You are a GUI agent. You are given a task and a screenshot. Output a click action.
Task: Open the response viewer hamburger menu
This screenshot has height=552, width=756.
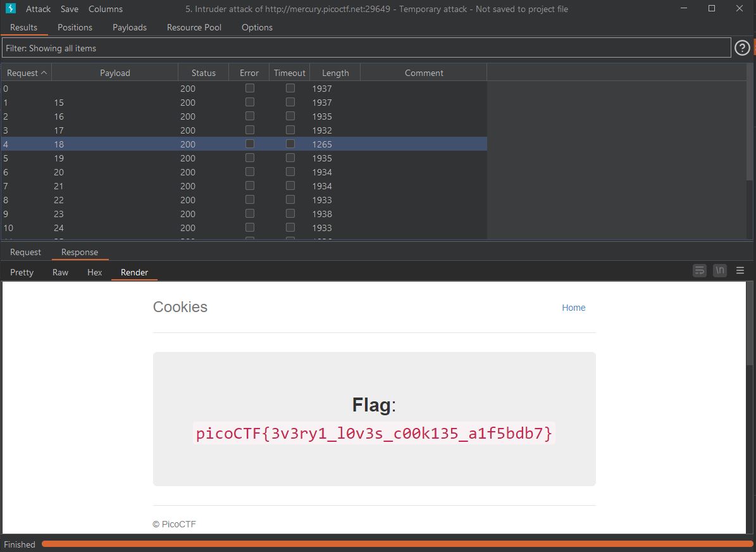[x=740, y=271]
